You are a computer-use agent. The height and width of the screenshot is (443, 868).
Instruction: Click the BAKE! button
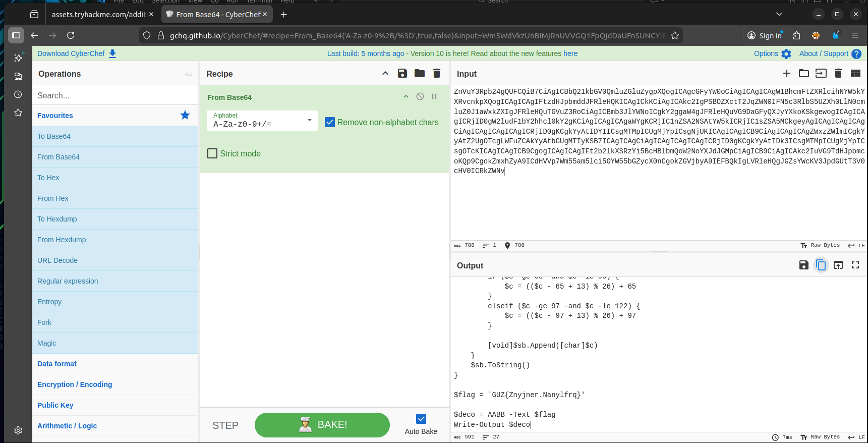[x=322, y=425]
